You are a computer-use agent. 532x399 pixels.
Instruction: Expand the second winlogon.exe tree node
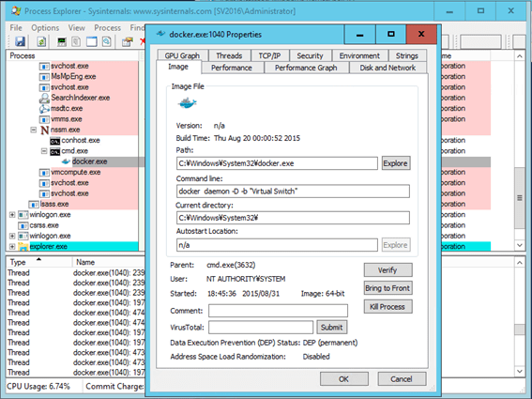click(x=12, y=236)
